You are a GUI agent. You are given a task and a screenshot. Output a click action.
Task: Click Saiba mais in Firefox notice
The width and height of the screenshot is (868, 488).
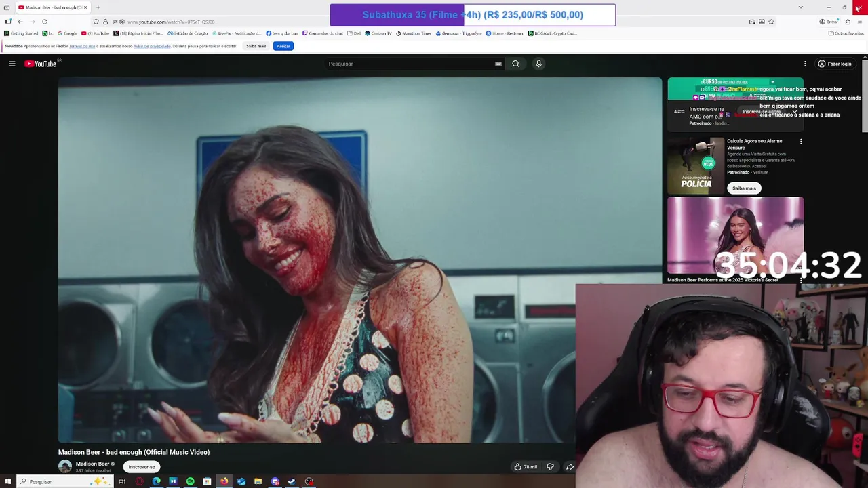point(256,46)
